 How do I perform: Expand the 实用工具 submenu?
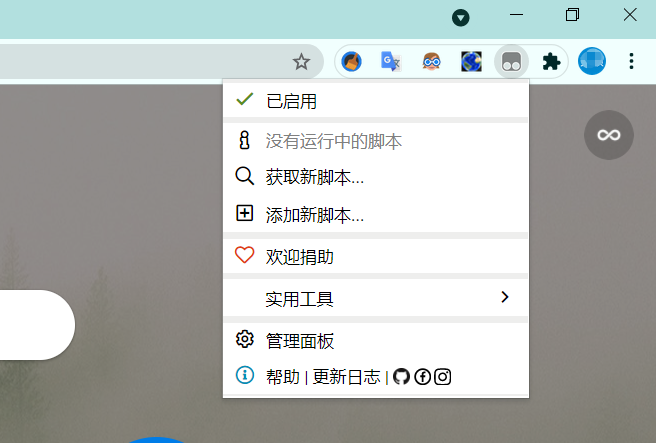pyautogui.click(x=376, y=298)
